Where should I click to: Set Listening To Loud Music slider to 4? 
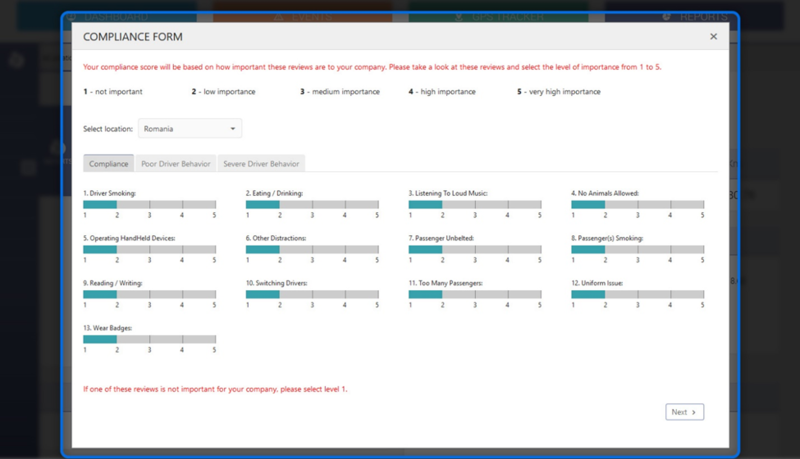[x=508, y=205]
